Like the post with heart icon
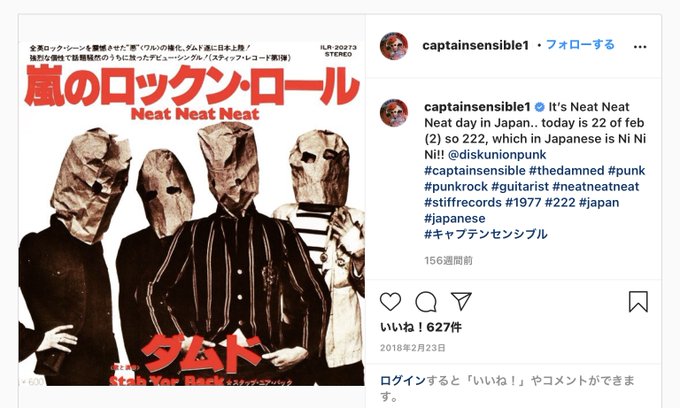The height and width of the screenshot is (408, 680). click(x=390, y=301)
